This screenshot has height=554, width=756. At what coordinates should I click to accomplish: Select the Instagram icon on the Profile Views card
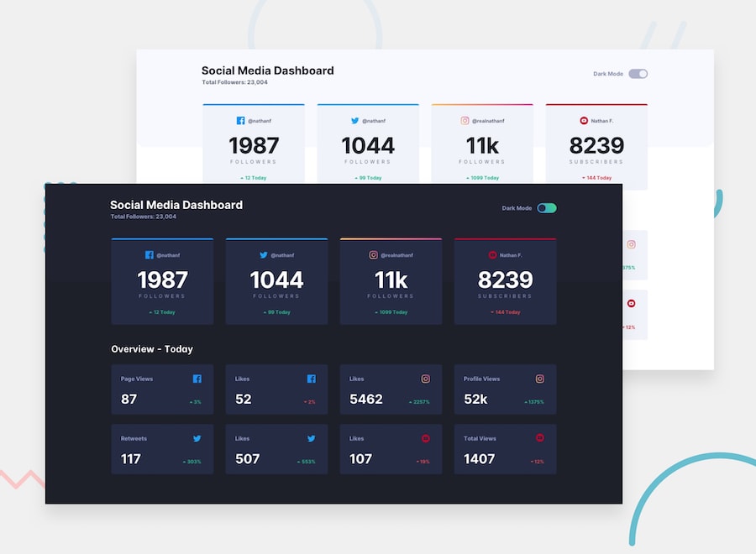click(x=540, y=379)
